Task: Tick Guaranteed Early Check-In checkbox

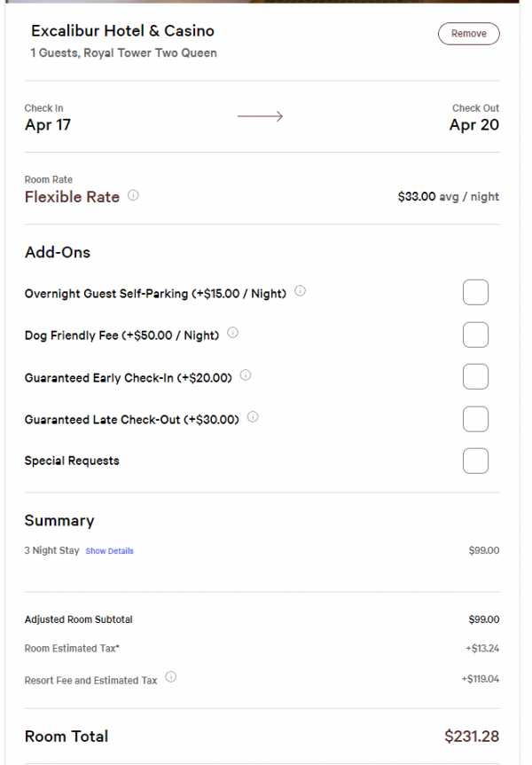Action: pyautogui.click(x=475, y=376)
